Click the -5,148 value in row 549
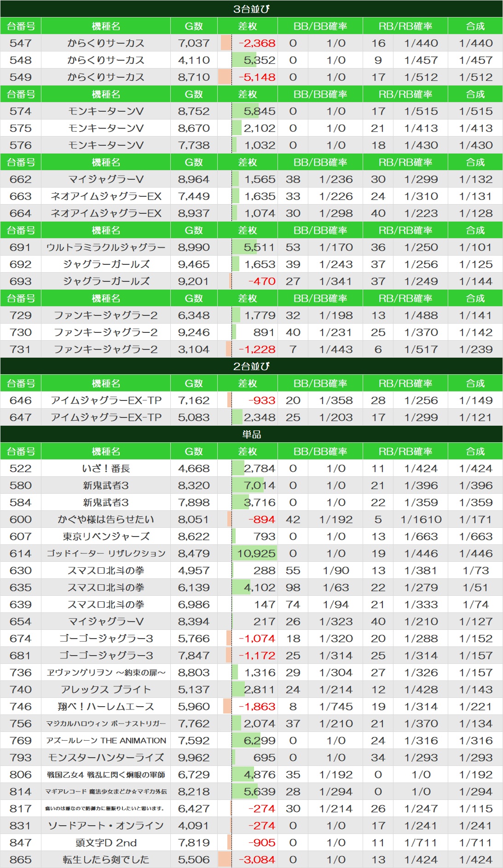503x868 pixels. click(257, 77)
